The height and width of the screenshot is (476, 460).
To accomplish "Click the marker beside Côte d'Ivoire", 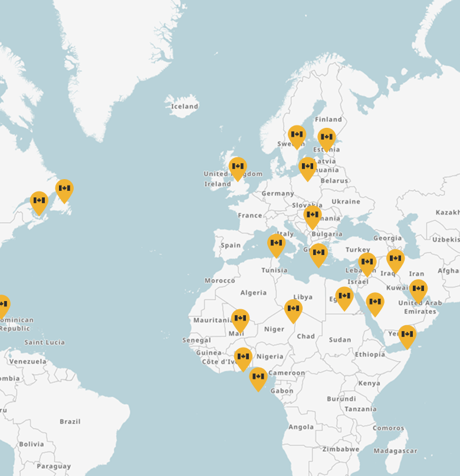I will pyautogui.click(x=243, y=358).
